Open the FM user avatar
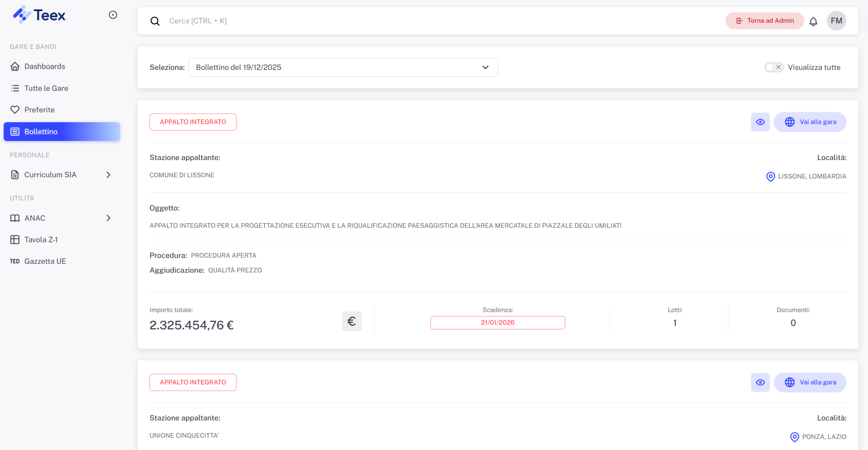 836,21
